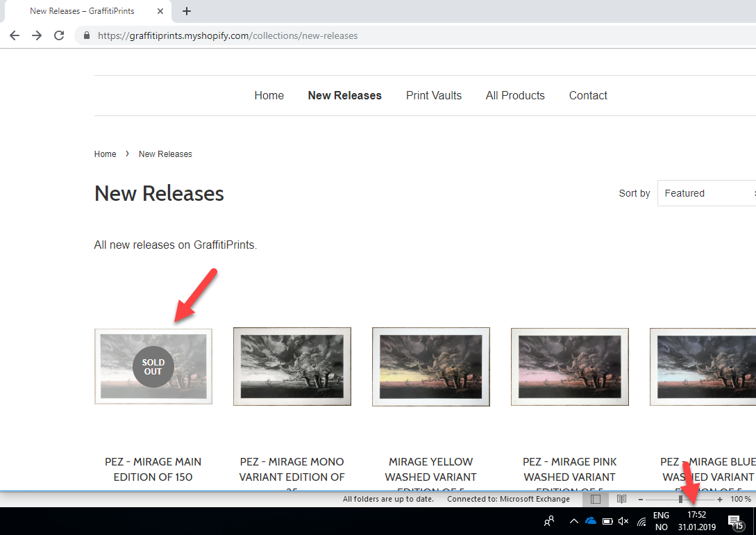Show hidden system tray icons

573,520
